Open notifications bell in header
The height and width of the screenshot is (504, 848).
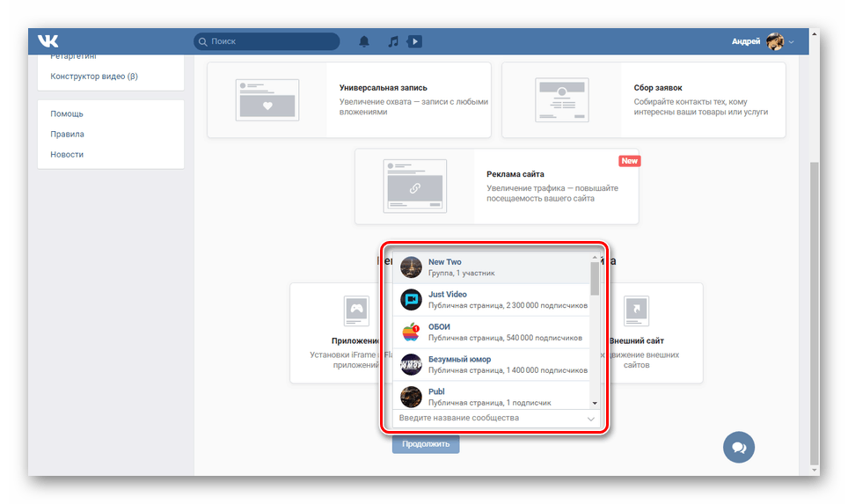click(364, 41)
